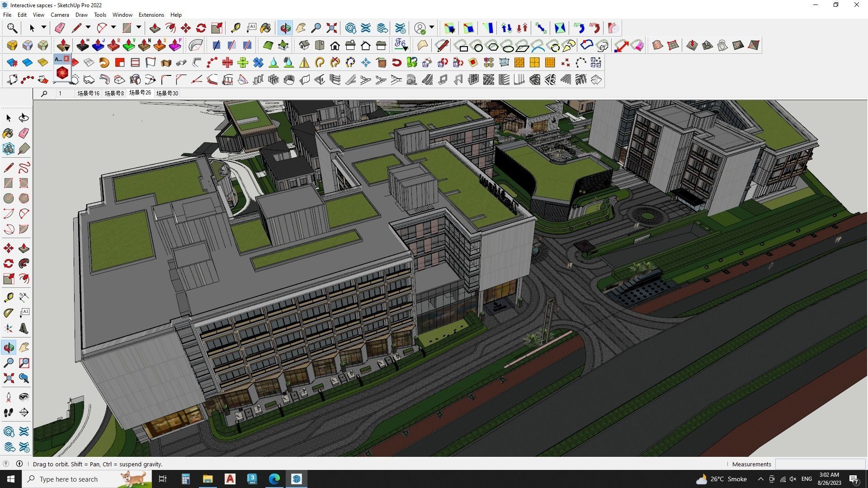This screenshot has height=488, width=868.
Task: Open Task View on taskbar
Action: 163,479
